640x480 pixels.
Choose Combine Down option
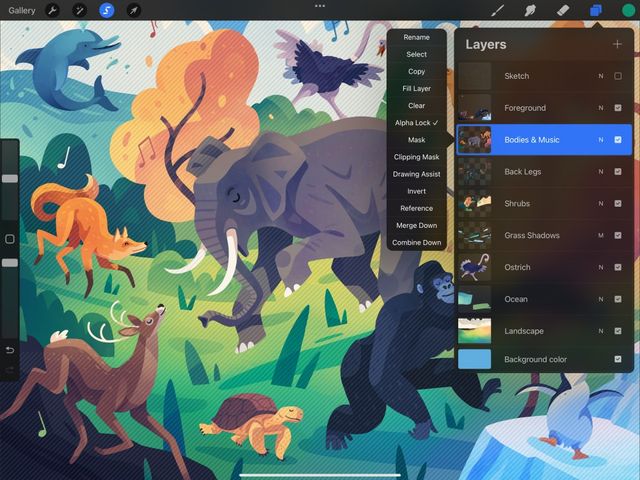coord(416,242)
